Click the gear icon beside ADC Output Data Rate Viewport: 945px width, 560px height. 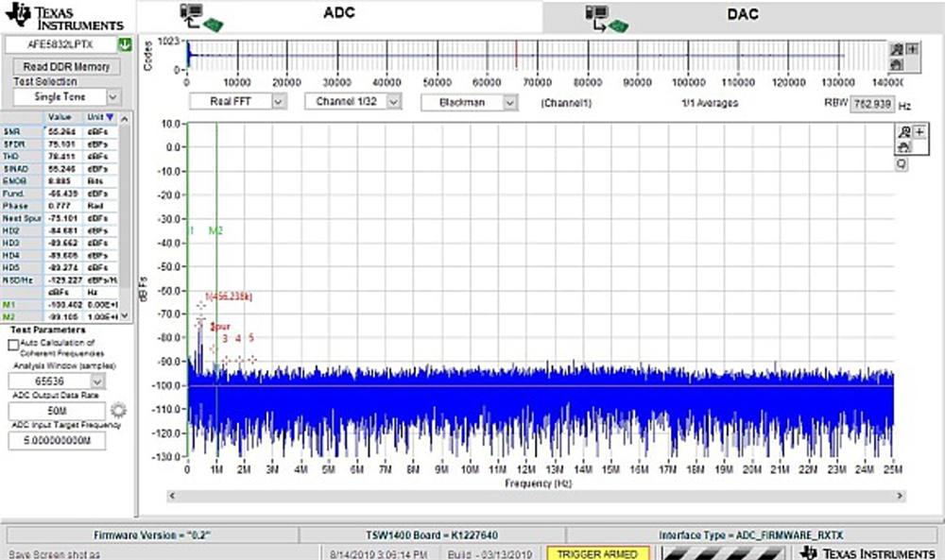118,411
